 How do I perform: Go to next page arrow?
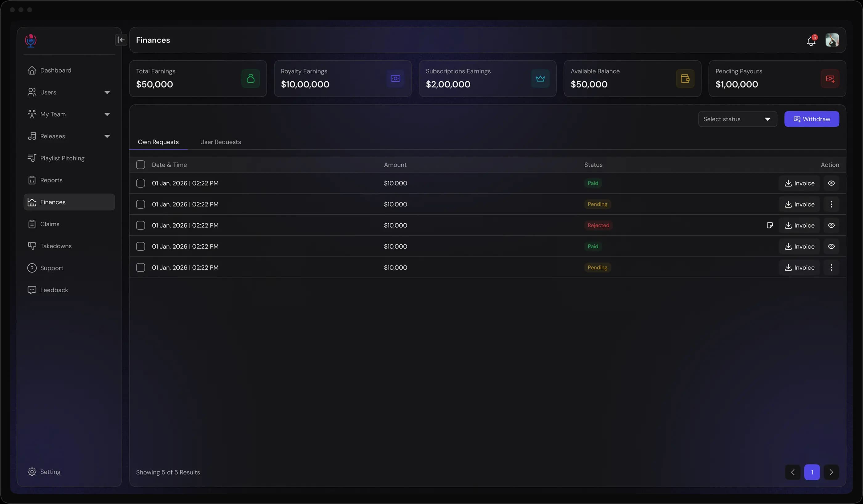[x=832, y=473]
